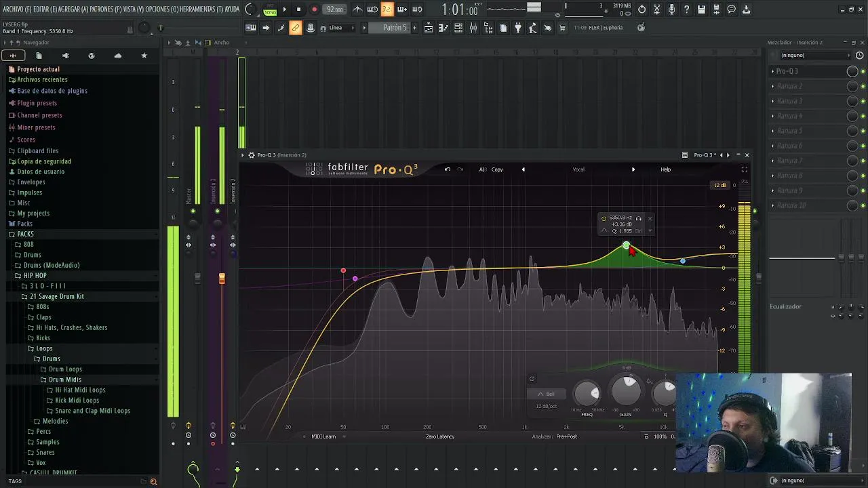Go to next preset arrow in Pro-Q 3

633,169
